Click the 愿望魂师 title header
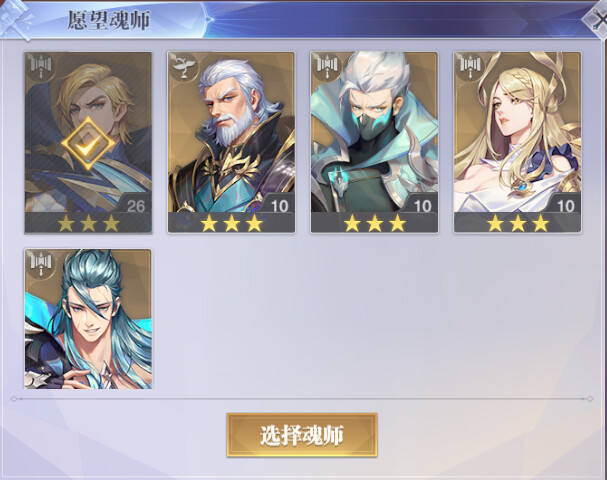607x480 pixels. [x=109, y=20]
